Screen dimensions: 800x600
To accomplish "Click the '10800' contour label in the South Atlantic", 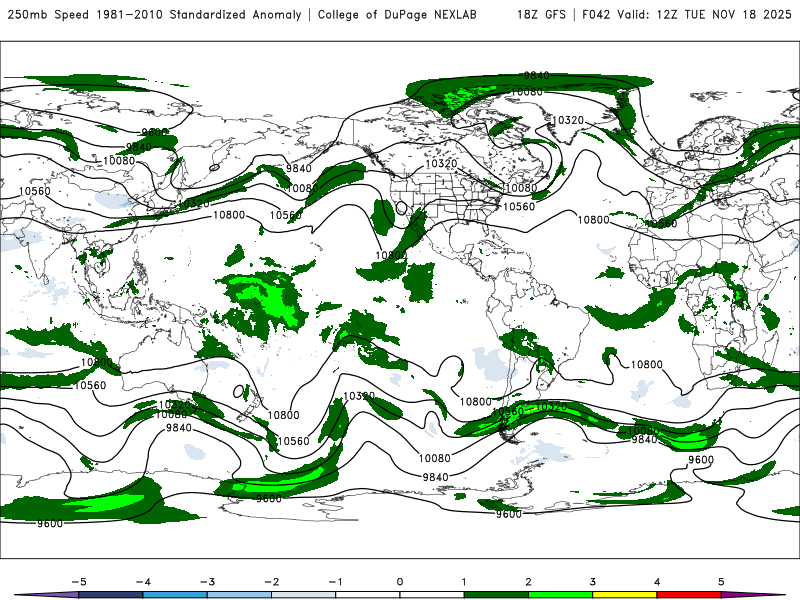I will pos(646,365).
